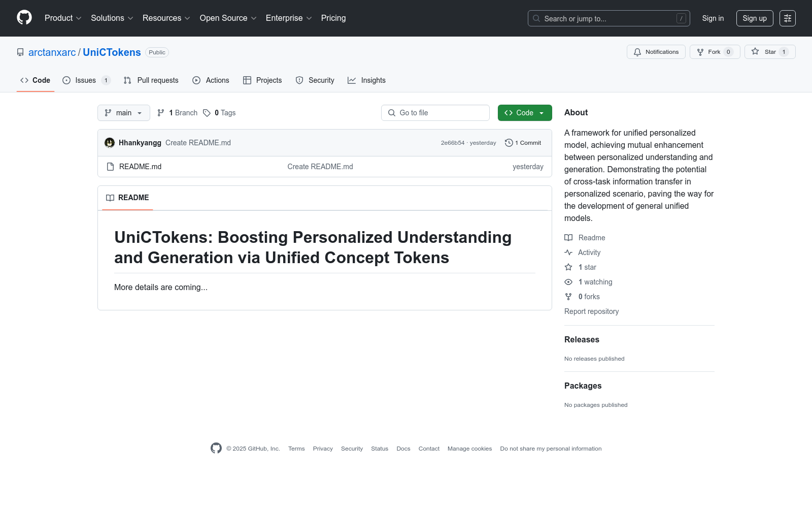
Task: Click Manage cookies in the footer
Action: [x=469, y=449]
